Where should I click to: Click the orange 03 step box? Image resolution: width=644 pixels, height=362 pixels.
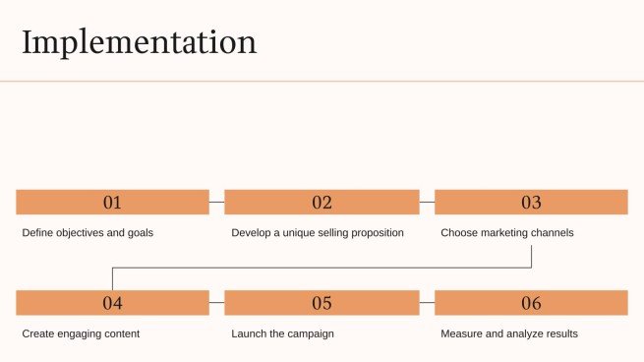click(531, 203)
